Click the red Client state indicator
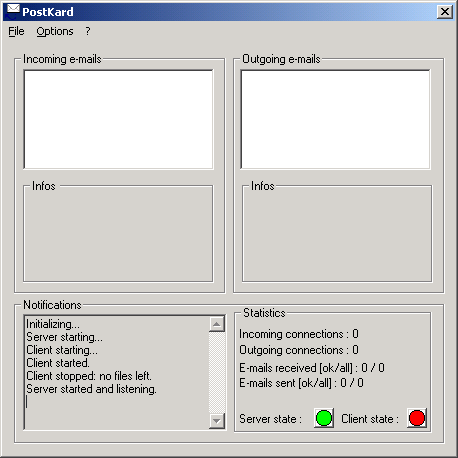Image resolution: width=458 pixels, height=458 pixels. [x=417, y=418]
